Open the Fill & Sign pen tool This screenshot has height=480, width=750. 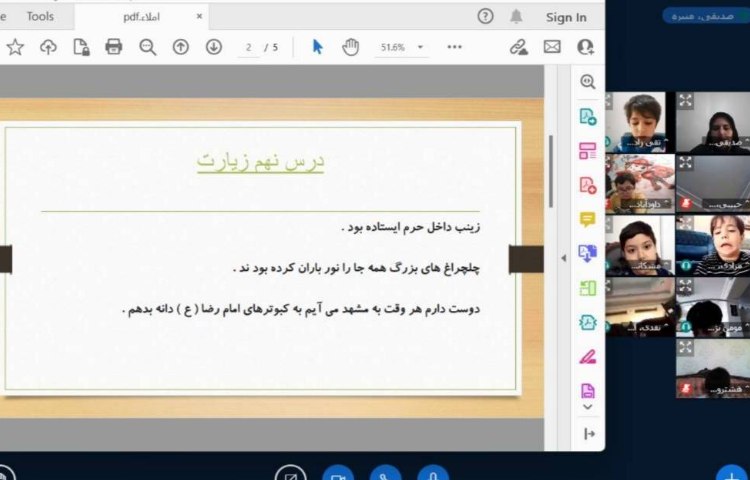[x=588, y=357]
